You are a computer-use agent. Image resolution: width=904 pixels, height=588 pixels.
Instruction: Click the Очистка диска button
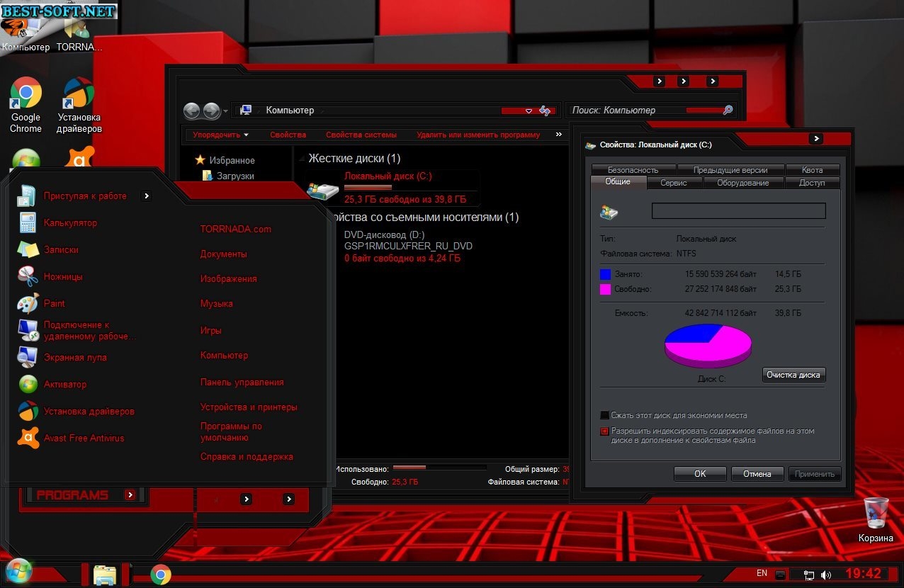coord(794,375)
